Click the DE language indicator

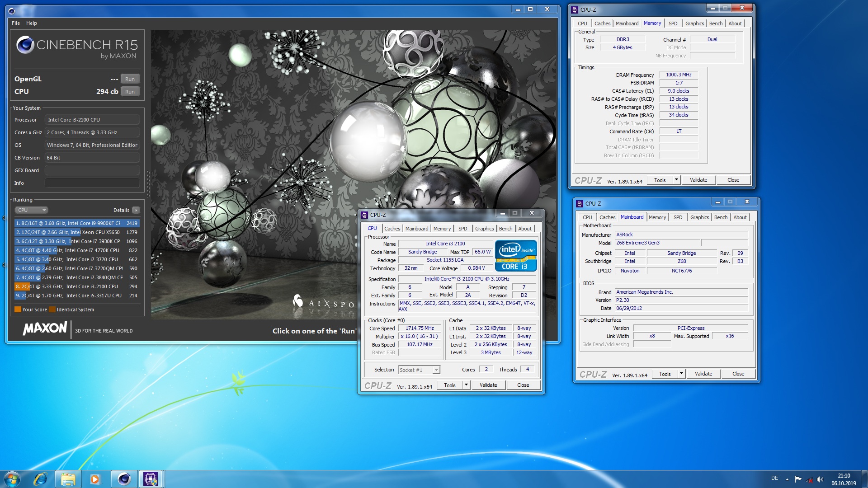(774, 478)
